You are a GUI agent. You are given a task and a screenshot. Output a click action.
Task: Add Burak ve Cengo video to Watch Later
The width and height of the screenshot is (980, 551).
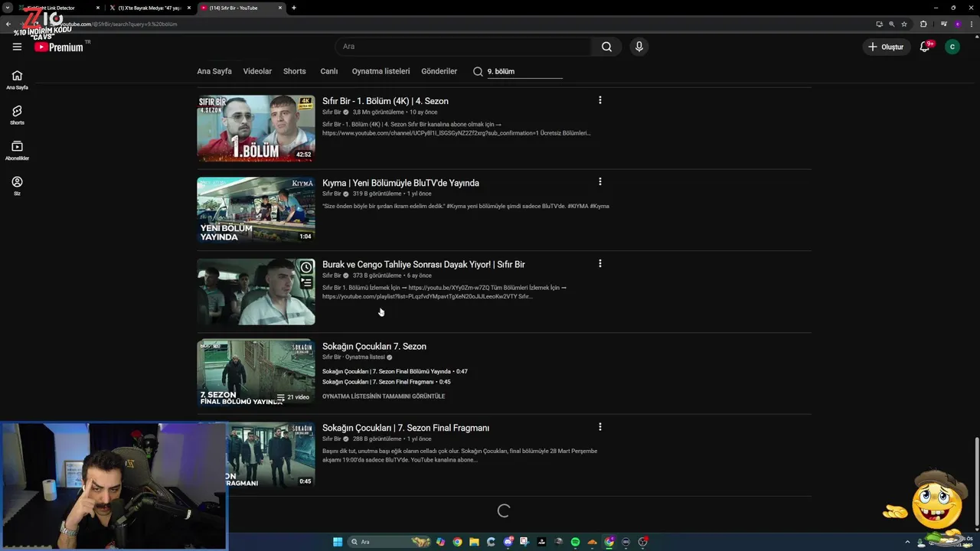[306, 267]
